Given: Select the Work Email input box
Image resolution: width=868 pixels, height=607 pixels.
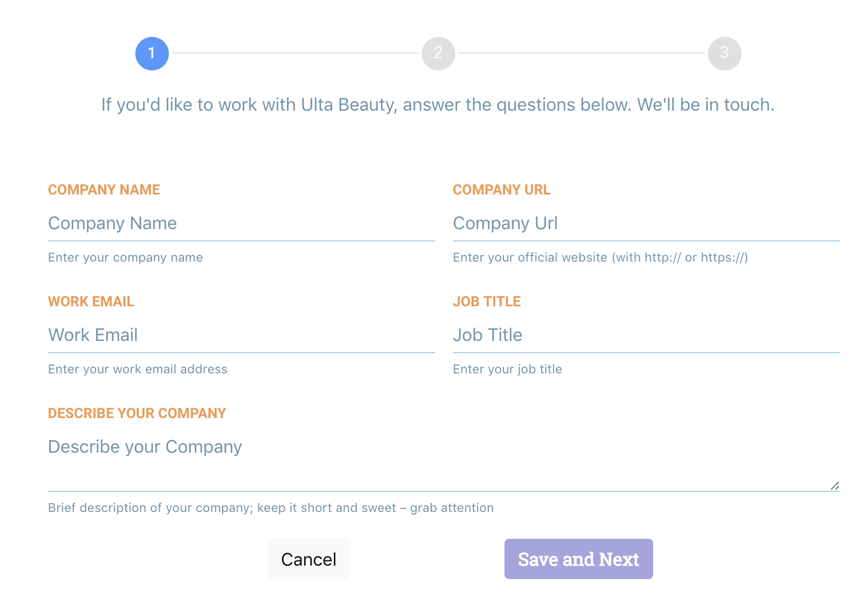Looking at the screenshot, I should click(x=241, y=335).
